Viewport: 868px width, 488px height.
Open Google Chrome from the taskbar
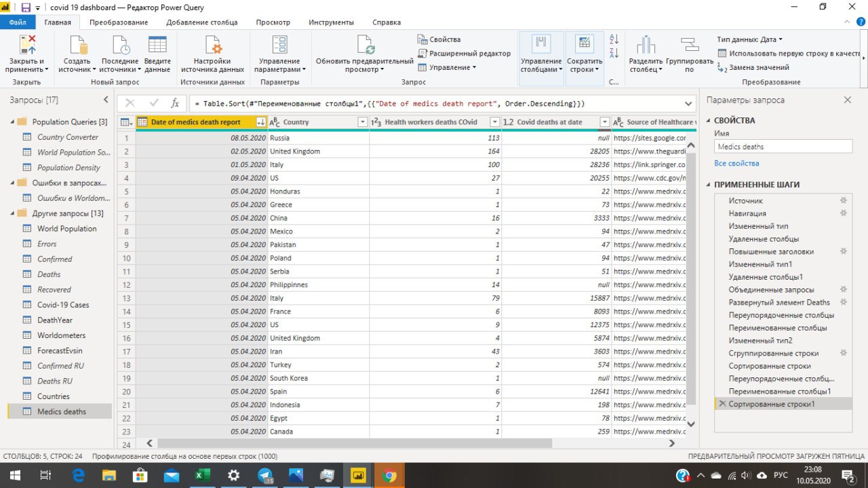pyautogui.click(x=390, y=476)
